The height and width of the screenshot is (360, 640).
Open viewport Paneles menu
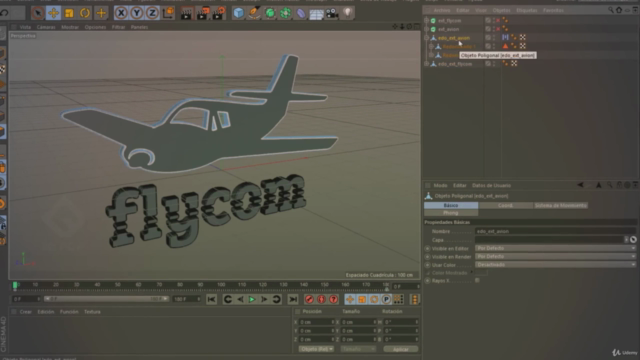pos(139,27)
